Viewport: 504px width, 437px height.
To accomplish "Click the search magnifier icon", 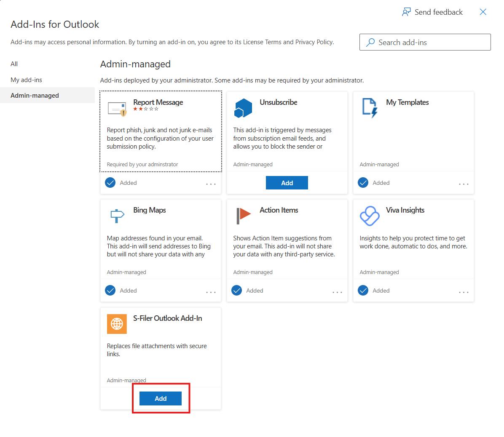I will coord(370,43).
